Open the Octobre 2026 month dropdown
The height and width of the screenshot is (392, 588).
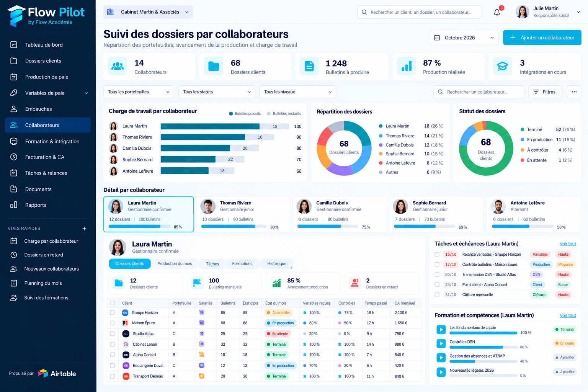[464, 38]
